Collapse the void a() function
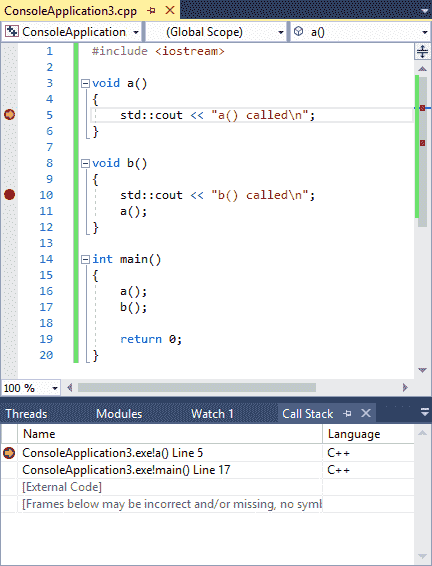The height and width of the screenshot is (566, 432). point(85,83)
